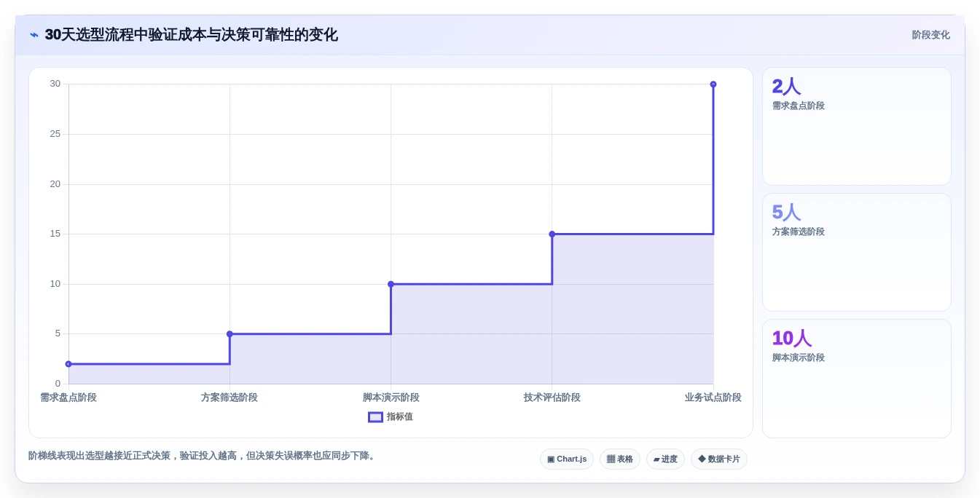Click the data point at 技术评估阶段
Screen dimensions: 980x498
(x=552, y=234)
